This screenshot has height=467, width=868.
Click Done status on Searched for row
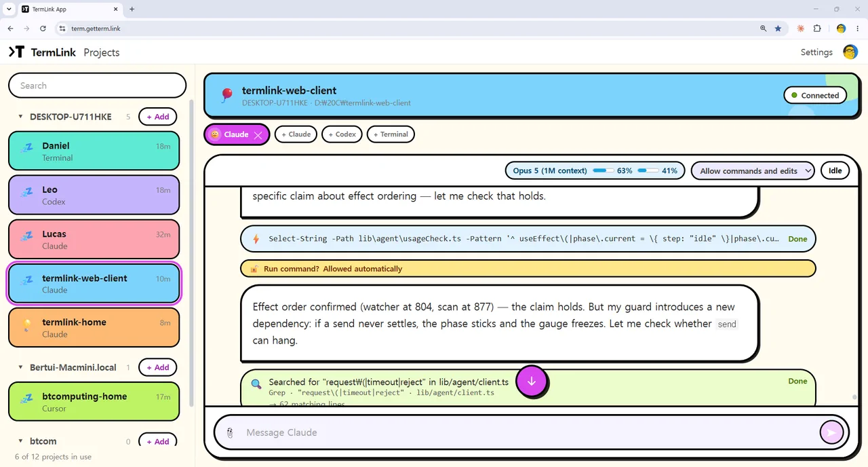[797, 381]
